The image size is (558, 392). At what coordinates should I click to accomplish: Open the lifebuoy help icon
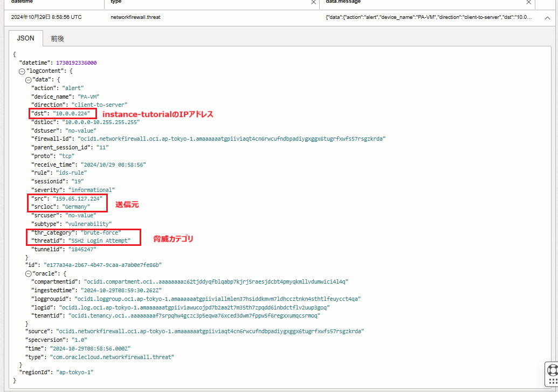click(x=552, y=370)
